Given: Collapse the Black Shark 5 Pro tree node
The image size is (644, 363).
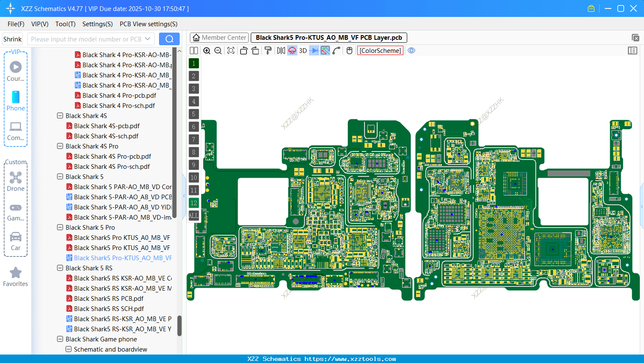Looking at the screenshot, I should [x=60, y=227].
